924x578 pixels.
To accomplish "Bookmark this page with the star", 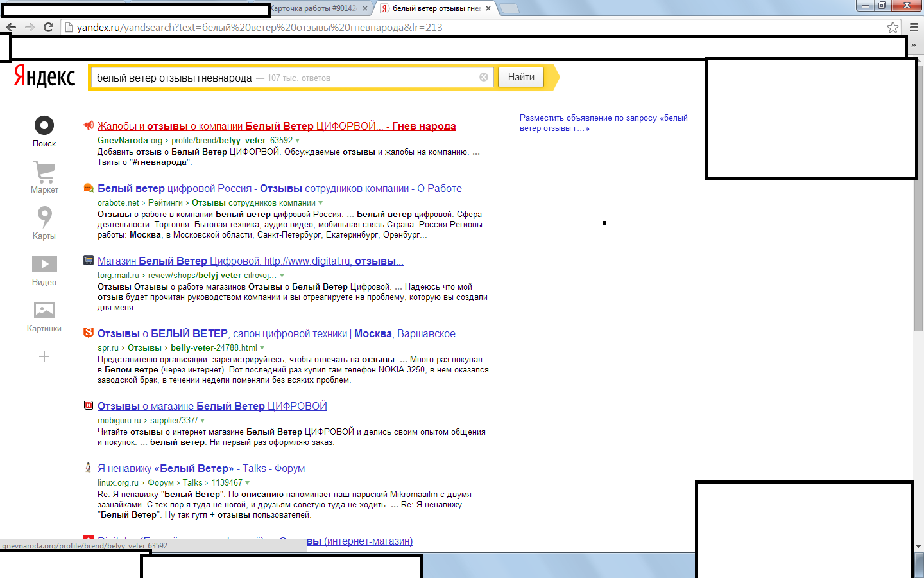I will pyautogui.click(x=893, y=27).
